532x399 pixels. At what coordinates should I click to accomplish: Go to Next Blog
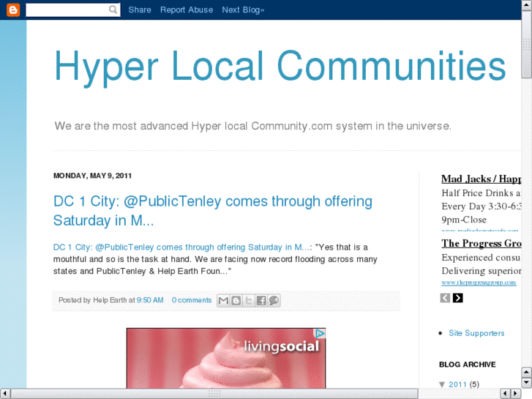[243, 10]
